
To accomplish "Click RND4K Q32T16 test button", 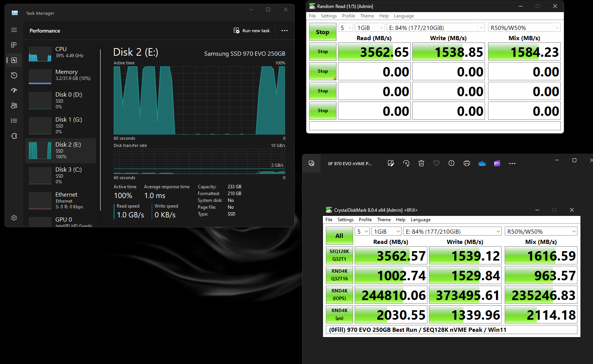I will (x=339, y=275).
